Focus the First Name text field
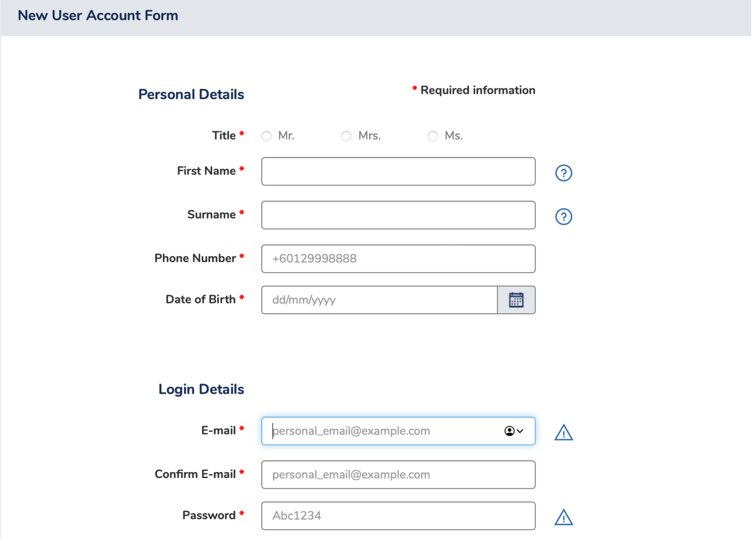 point(398,172)
